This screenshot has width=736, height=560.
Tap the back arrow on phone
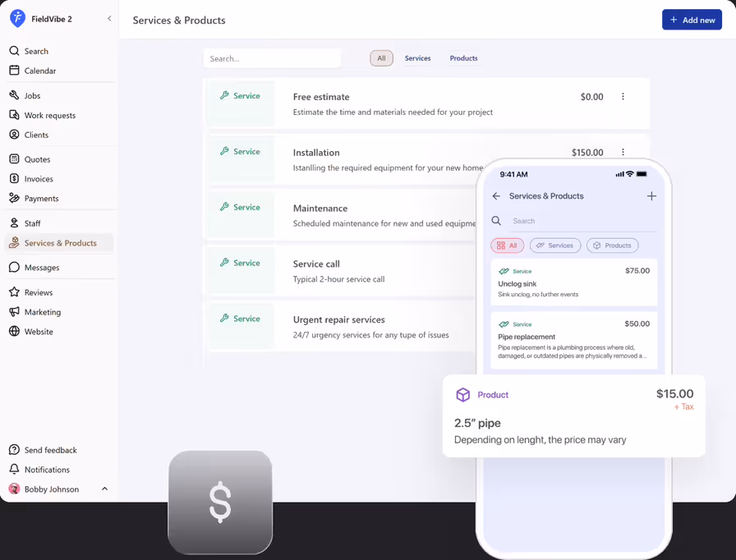click(496, 196)
